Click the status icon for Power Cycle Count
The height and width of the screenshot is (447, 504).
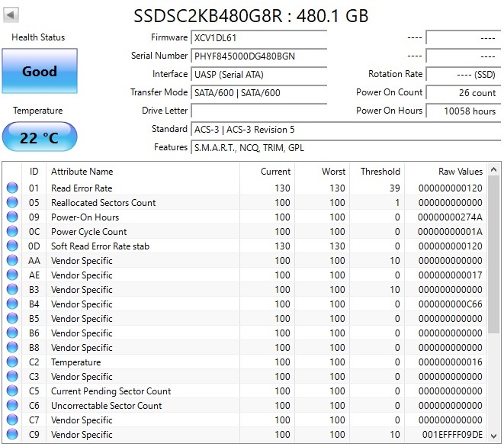12,232
